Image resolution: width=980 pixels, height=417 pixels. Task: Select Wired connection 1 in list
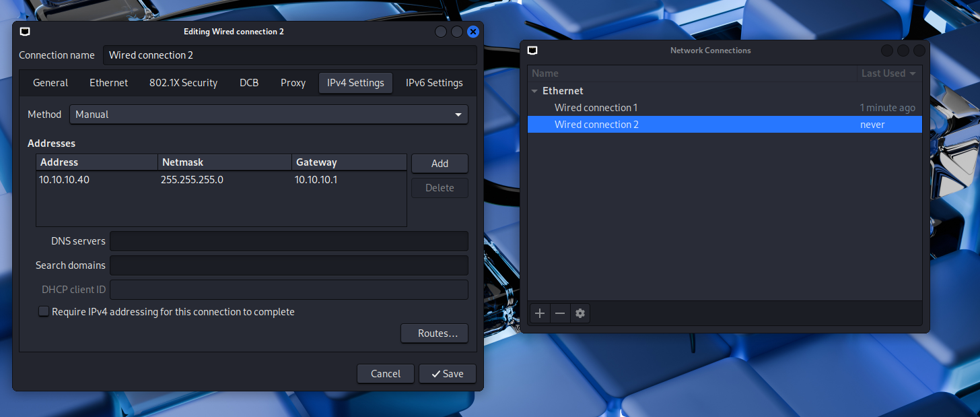[596, 108]
